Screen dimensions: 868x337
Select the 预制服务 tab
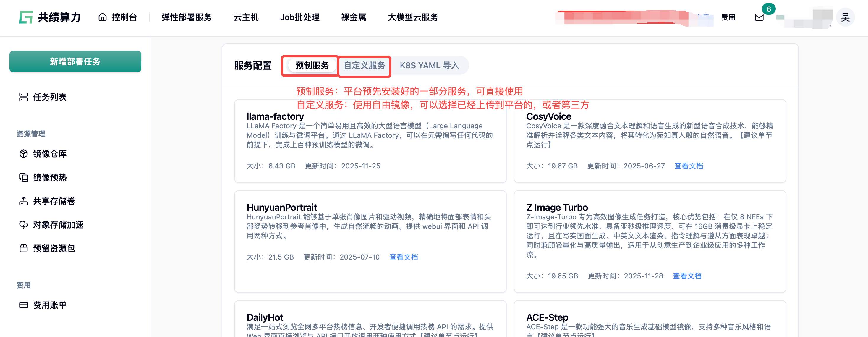pyautogui.click(x=312, y=65)
